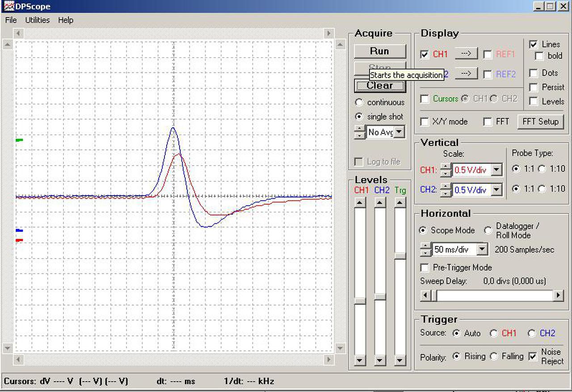This screenshot has width=572, height=392.
Task: Open the Utilities menu
Action: coord(37,20)
